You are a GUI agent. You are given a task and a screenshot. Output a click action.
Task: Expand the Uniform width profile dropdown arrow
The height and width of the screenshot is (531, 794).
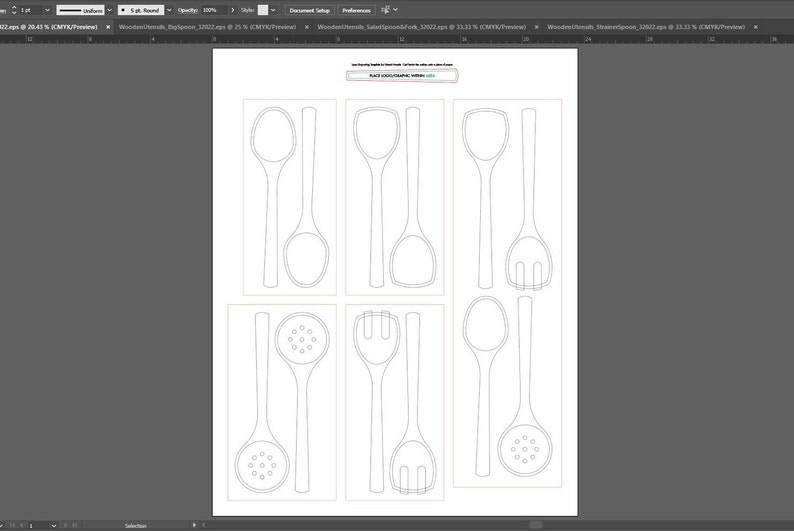pyautogui.click(x=109, y=10)
